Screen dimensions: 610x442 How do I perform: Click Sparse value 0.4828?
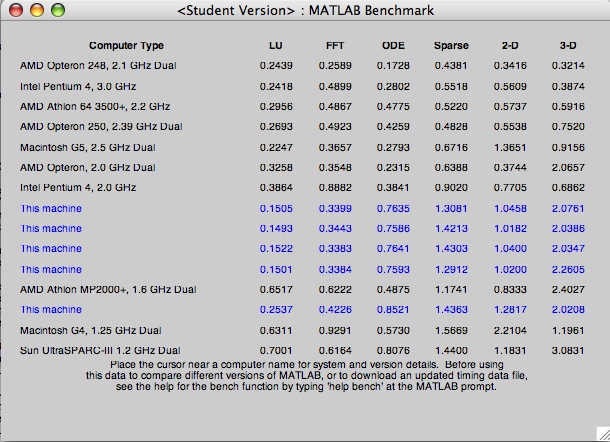point(451,127)
